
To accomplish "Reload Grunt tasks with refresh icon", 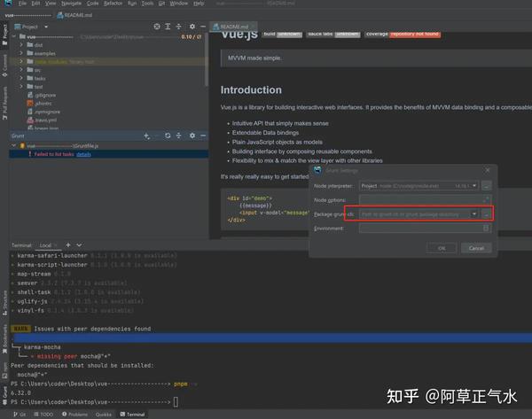I will [x=168, y=136].
